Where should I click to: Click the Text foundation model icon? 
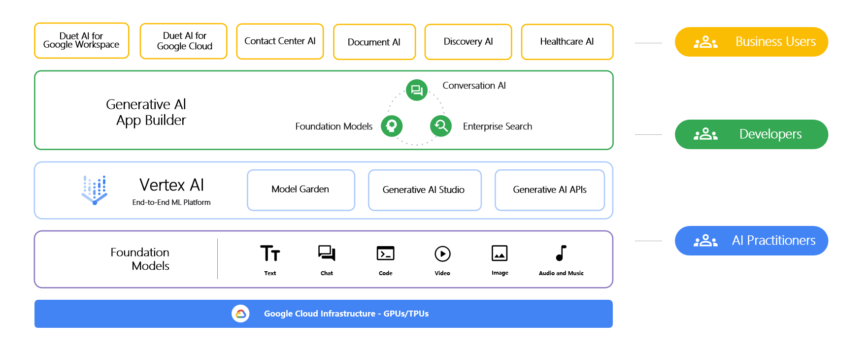(x=270, y=253)
